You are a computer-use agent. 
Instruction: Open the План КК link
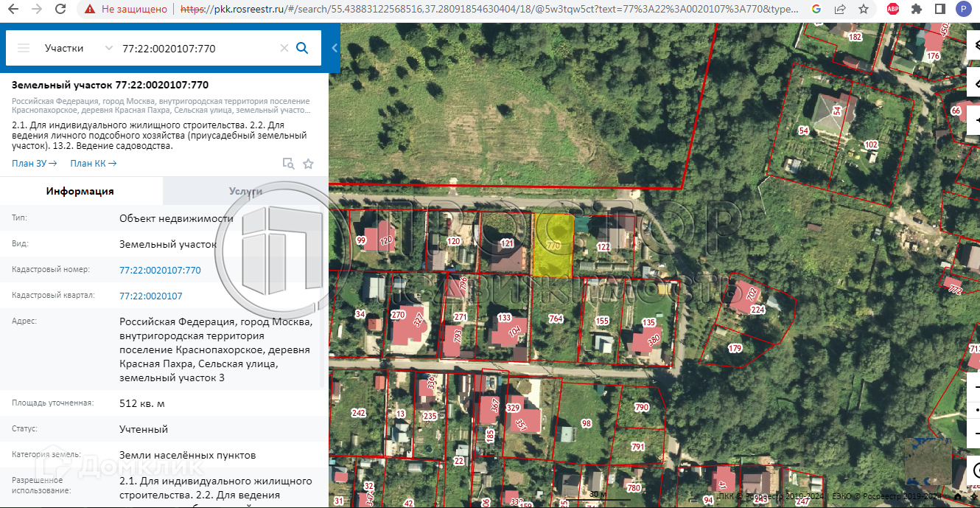(x=94, y=164)
